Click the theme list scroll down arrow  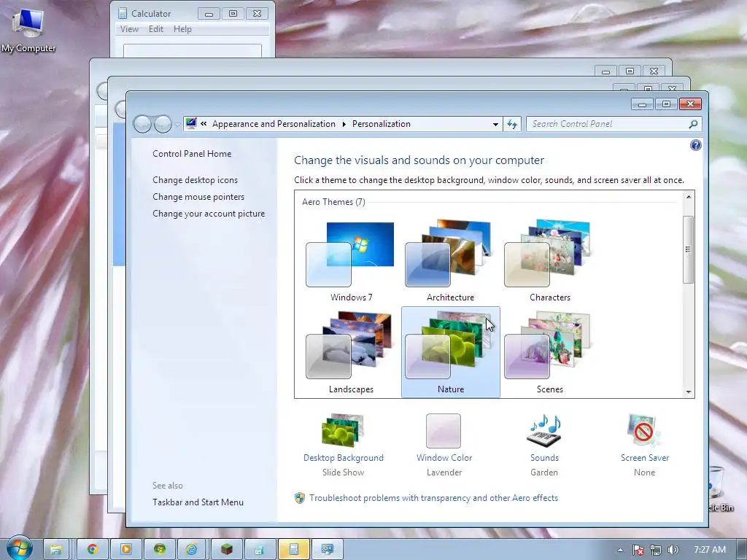(689, 392)
